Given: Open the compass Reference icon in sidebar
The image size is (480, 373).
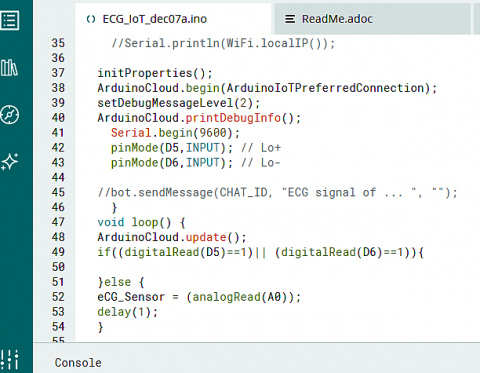Looking at the screenshot, I should point(10,115).
